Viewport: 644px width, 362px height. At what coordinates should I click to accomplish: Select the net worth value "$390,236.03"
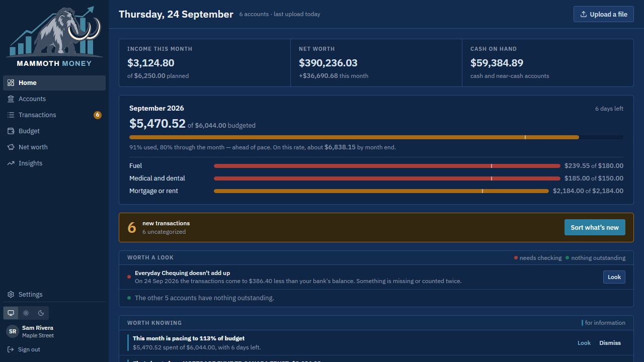click(328, 63)
